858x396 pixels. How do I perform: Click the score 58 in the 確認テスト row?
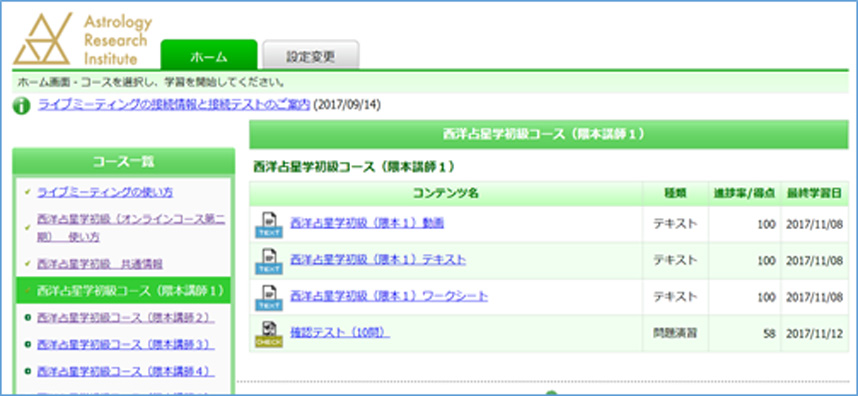point(769,334)
